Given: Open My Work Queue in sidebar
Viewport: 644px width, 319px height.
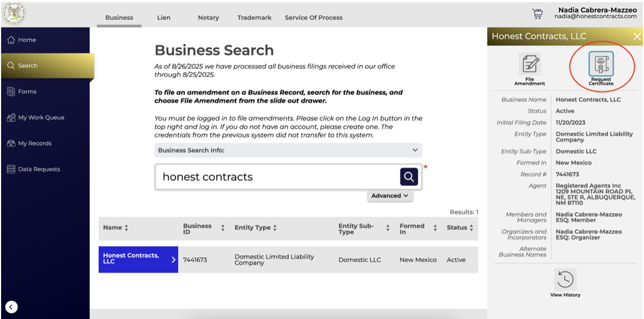Looking at the screenshot, I should pos(41,117).
